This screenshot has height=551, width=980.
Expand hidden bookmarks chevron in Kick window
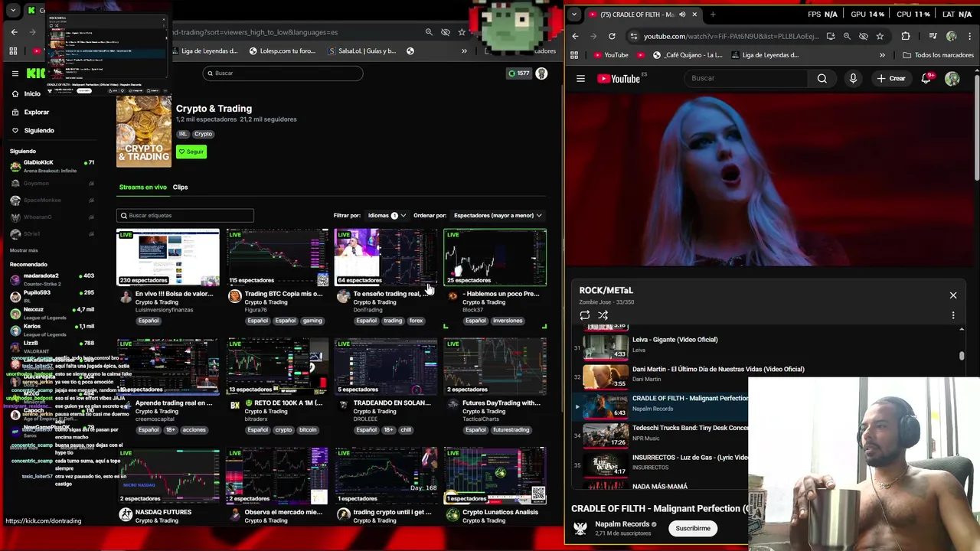(x=464, y=51)
